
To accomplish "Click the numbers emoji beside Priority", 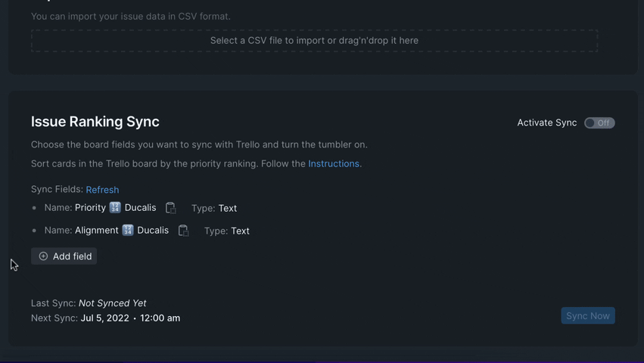I will tap(115, 208).
